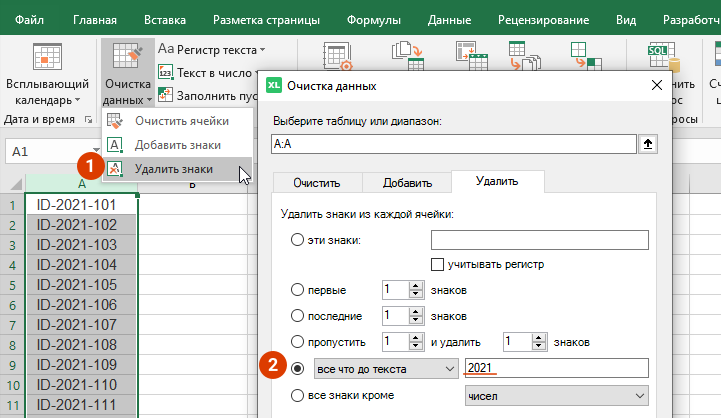
Task: Click the Очистить ячейки menu icon
Action: (116, 121)
